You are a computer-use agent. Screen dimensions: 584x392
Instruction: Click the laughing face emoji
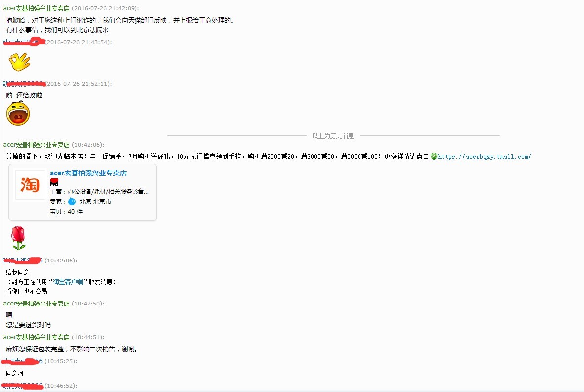pyautogui.click(x=18, y=113)
